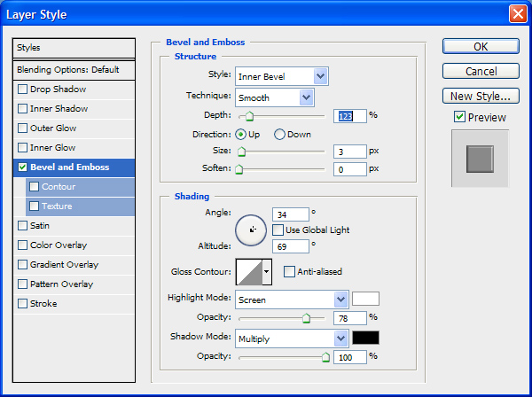Click the white highlight color swatch
The height and width of the screenshot is (397, 532).
point(365,299)
